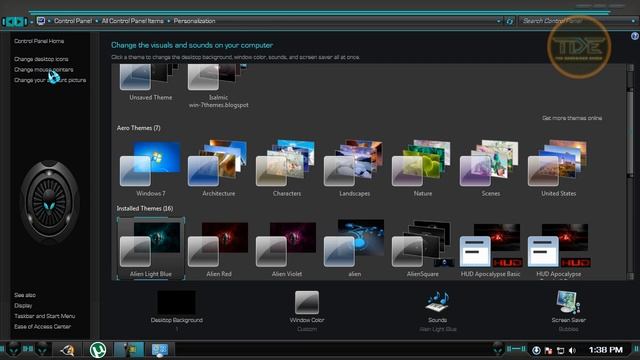Select the Nature theme

click(422, 169)
